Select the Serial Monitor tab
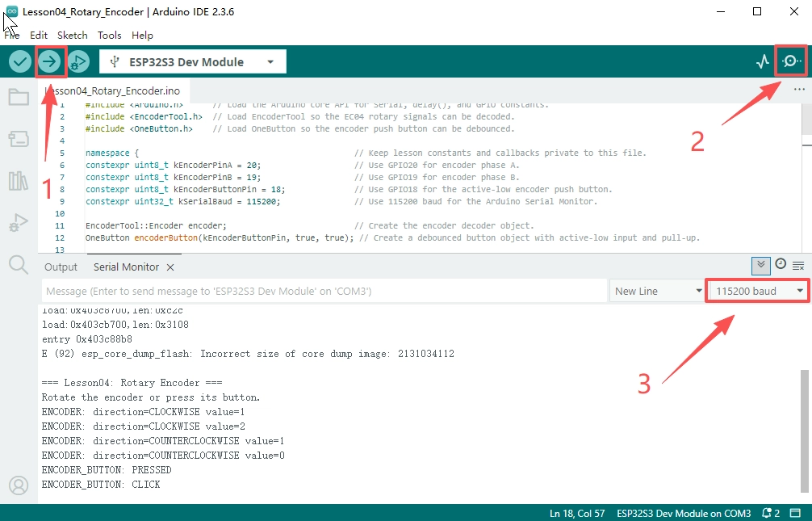812x521 pixels. [x=127, y=267]
